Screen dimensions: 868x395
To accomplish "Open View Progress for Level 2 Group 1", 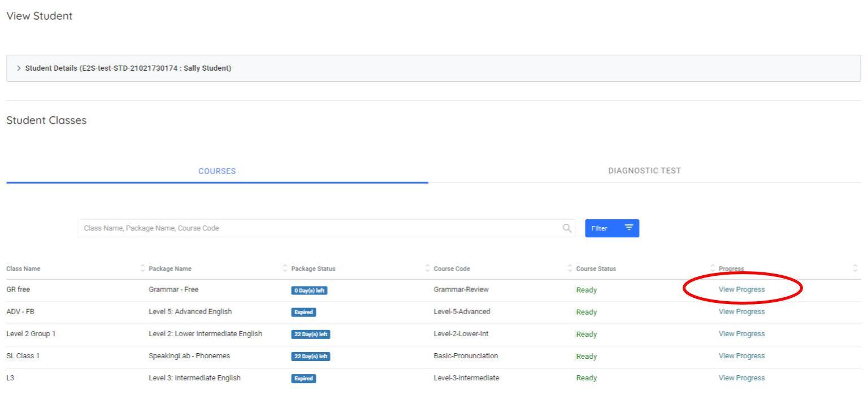I will pyautogui.click(x=741, y=333).
